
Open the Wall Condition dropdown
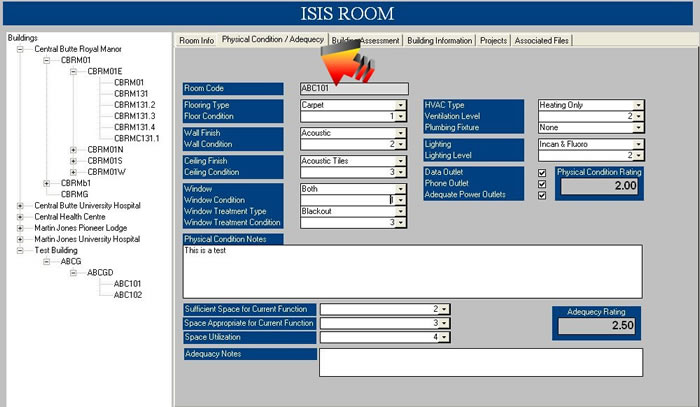pyautogui.click(x=400, y=144)
